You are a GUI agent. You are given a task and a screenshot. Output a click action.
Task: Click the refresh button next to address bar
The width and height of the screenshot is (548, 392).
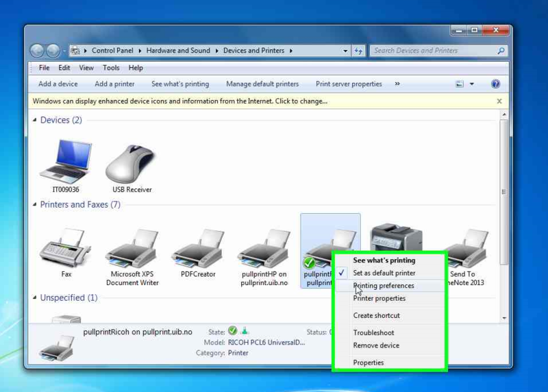point(358,51)
